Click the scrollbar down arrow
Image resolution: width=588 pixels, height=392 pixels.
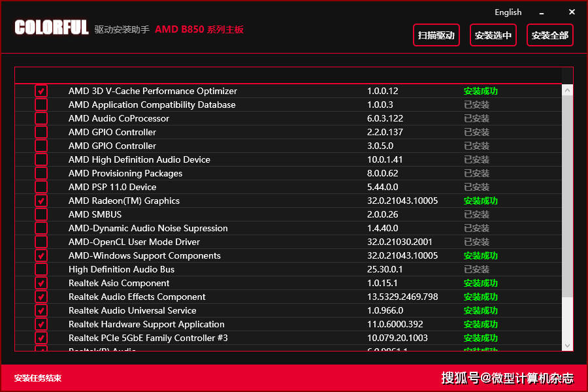click(567, 346)
